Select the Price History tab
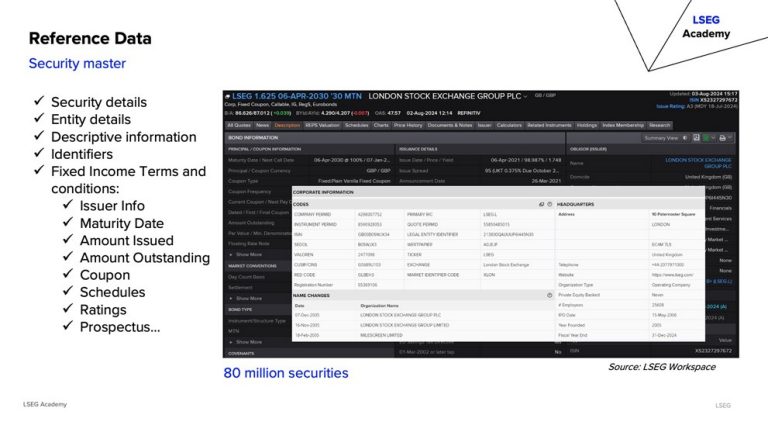This screenshot has width=768, height=432. 408,125
